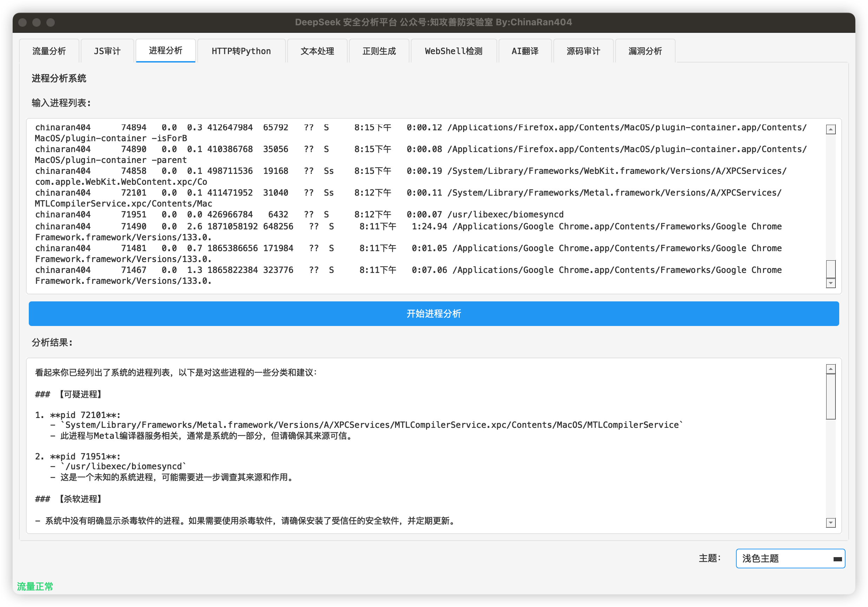Open the 流量分析 tab
The image size is (868, 607).
(49, 51)
